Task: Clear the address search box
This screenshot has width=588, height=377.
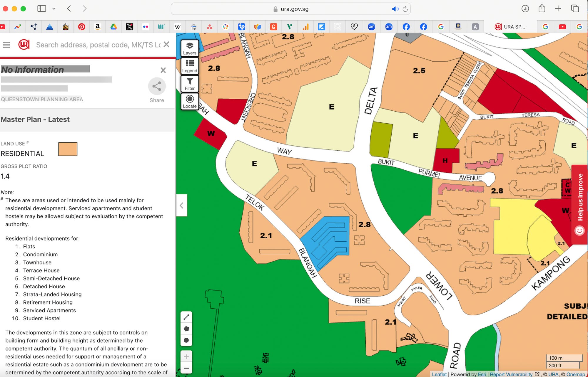Action: coord(166,44)
